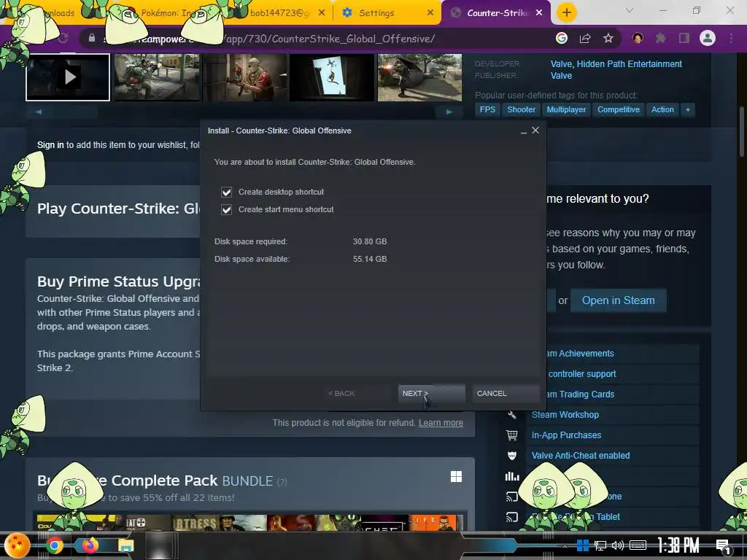Open Firefox from the taskbar

(x=90, y=545)
